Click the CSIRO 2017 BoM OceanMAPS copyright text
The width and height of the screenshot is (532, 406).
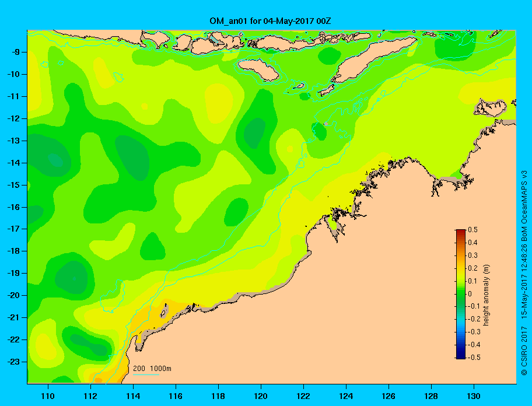pos(524,272)
